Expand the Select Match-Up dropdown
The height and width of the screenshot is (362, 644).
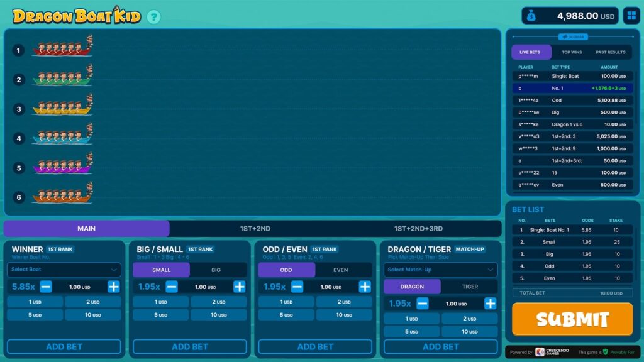pyautogui.click(x=440, y=270)
